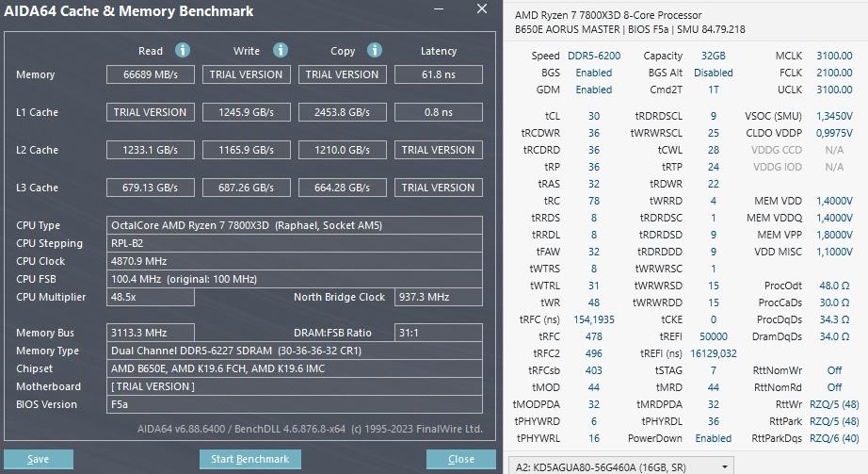Click Memory Type DDR5-6227 field

click(x=295, y=351)
